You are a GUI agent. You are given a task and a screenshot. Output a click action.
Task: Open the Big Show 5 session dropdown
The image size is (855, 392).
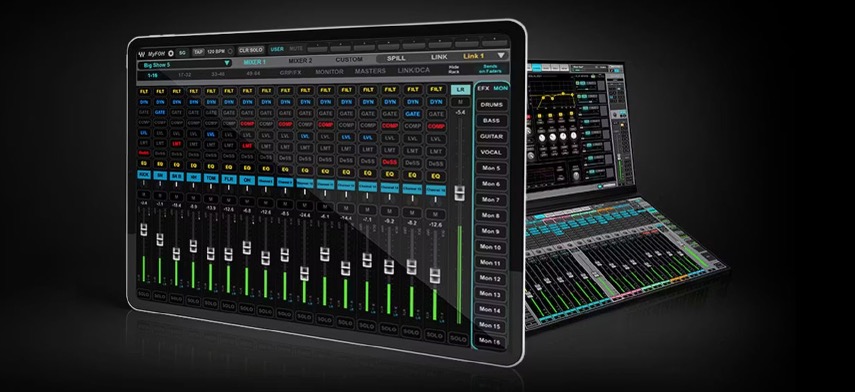[185, 64]
